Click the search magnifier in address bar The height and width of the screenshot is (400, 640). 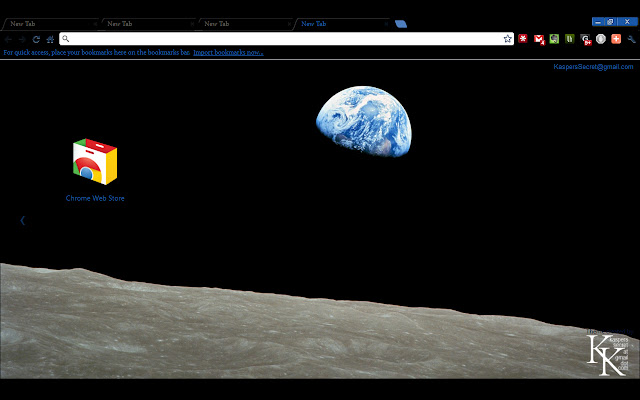[x=66, y=39]
